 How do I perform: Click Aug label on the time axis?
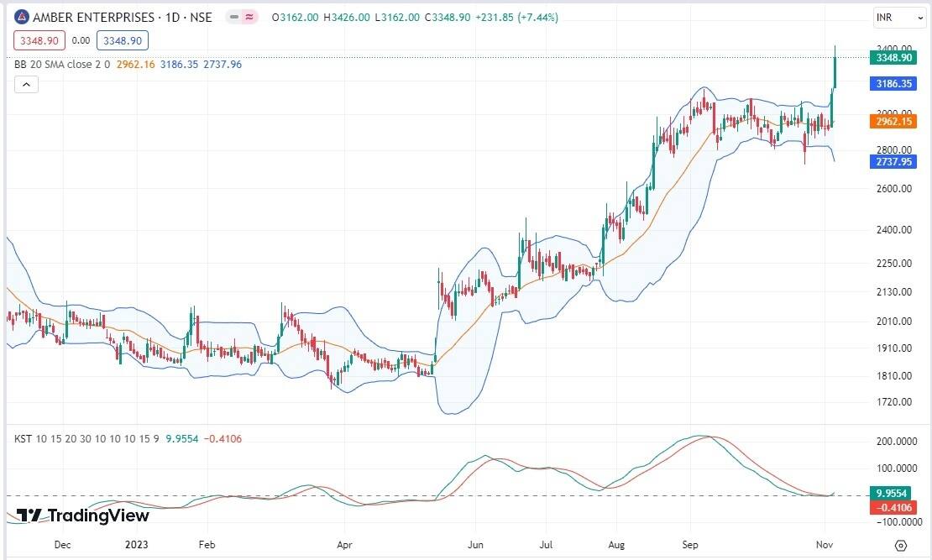click(x=616, y=545)
